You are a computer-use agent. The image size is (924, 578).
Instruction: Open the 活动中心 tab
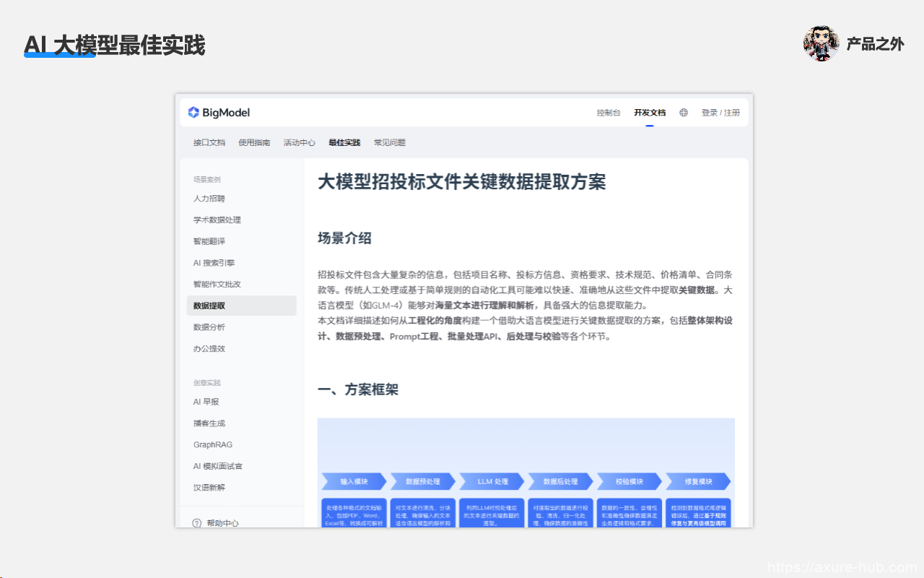click(300, 142)
